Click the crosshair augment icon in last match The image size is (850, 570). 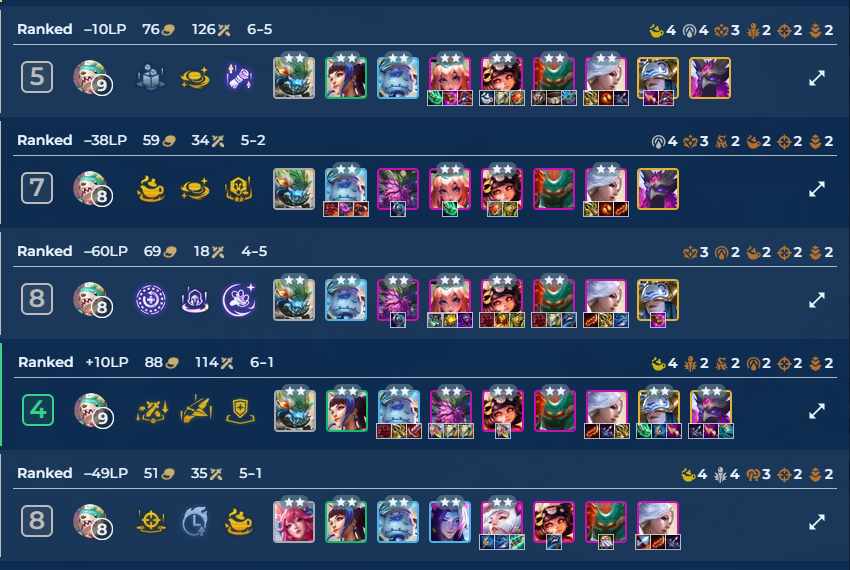[x=151, y=522]
